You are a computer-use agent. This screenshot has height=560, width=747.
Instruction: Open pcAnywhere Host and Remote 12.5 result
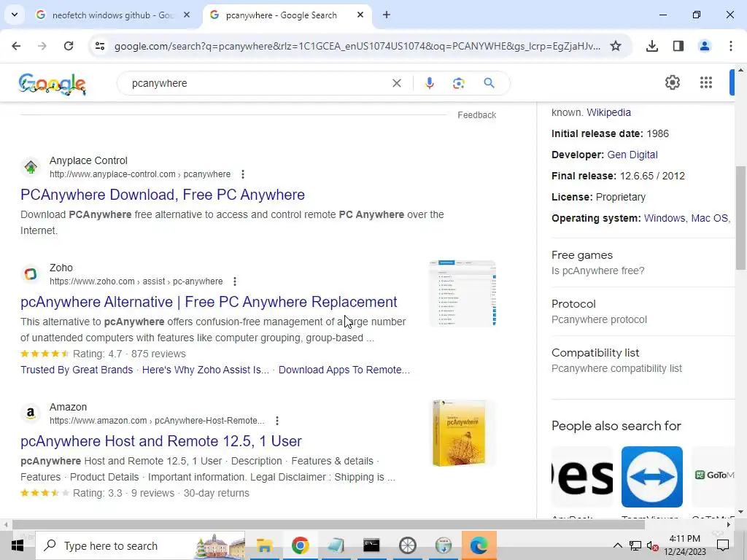161,441
